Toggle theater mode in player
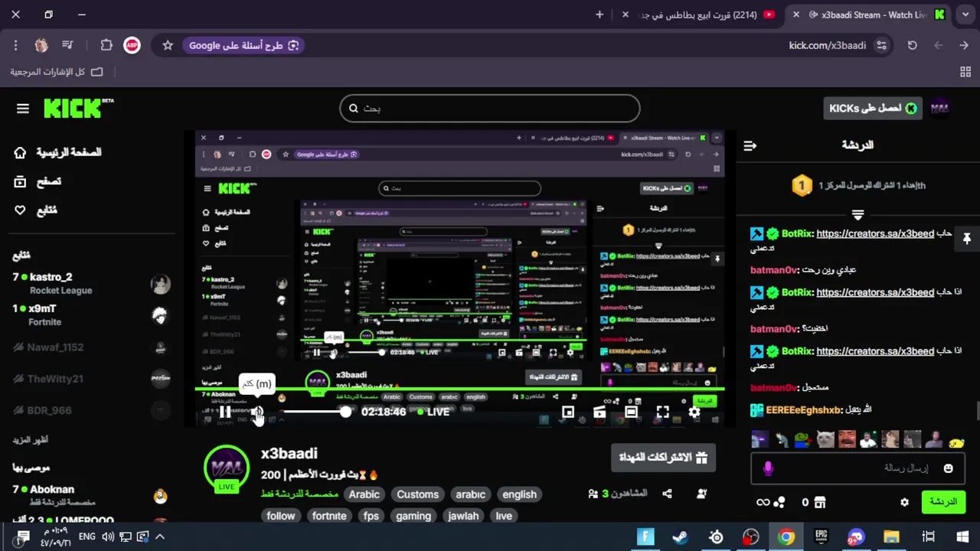Viewport: 980px width, 551px height. click(x=631, y=412)
